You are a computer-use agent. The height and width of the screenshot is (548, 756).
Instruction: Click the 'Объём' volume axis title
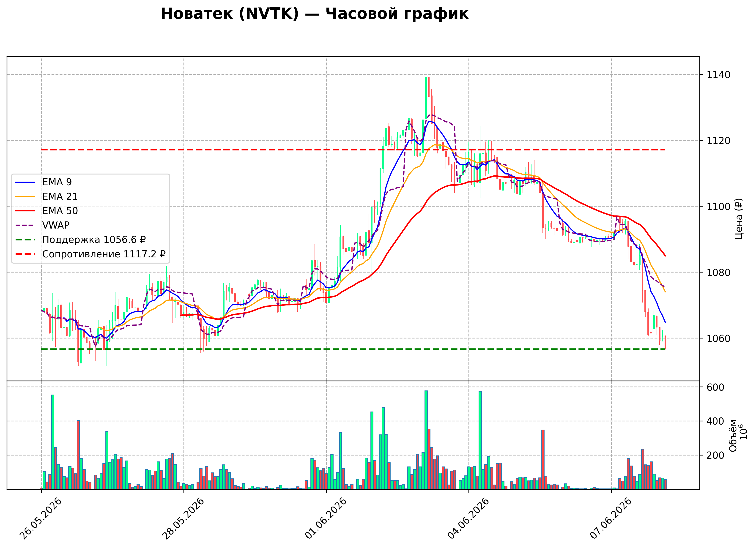click(733, 435)
